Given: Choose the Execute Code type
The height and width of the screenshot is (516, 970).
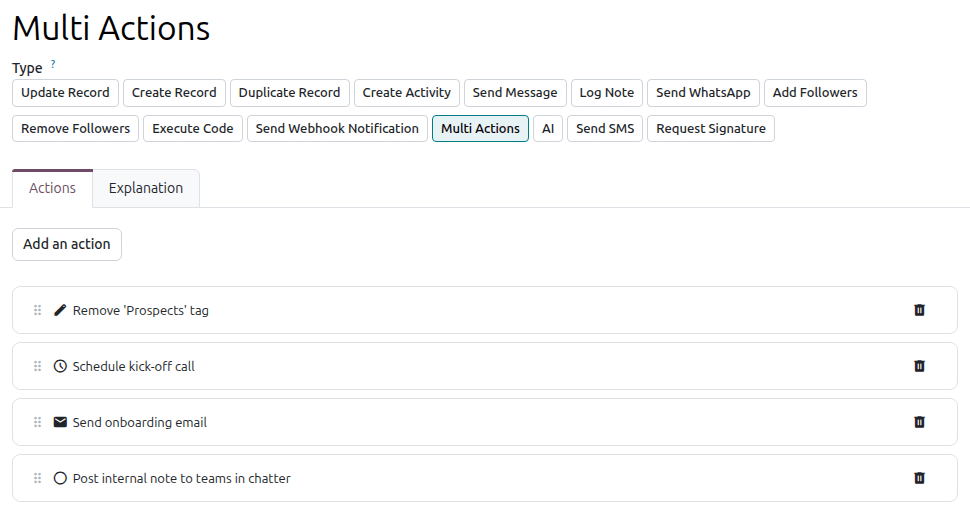Looking at the screenshot, I should coord(192,129).
